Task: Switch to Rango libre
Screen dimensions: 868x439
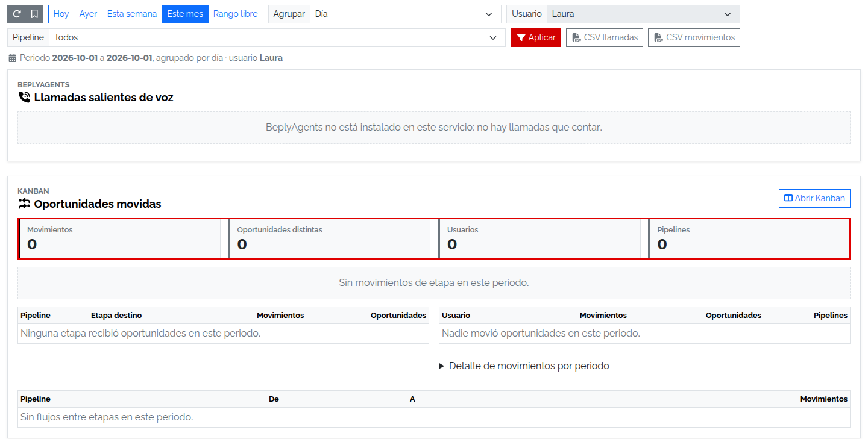Action: [236, 14]
